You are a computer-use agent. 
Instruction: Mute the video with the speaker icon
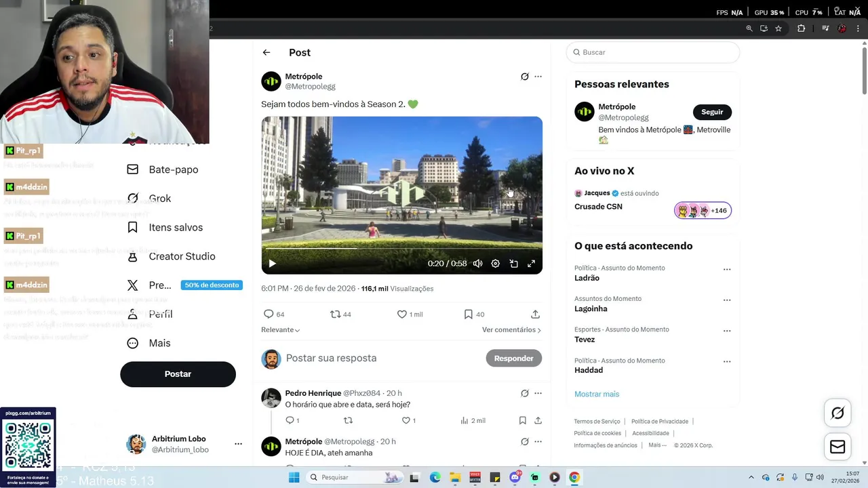pos(477,264)
